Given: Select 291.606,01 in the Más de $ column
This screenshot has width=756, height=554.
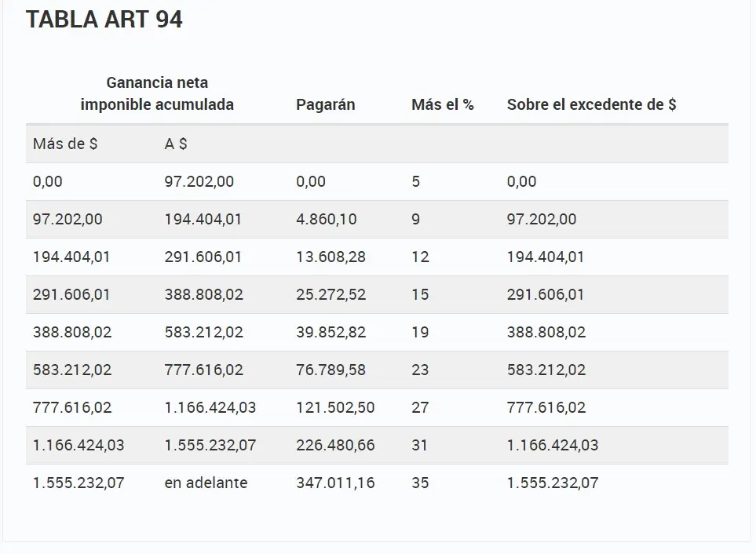Looking at the screenshot, I should point(71,294).
